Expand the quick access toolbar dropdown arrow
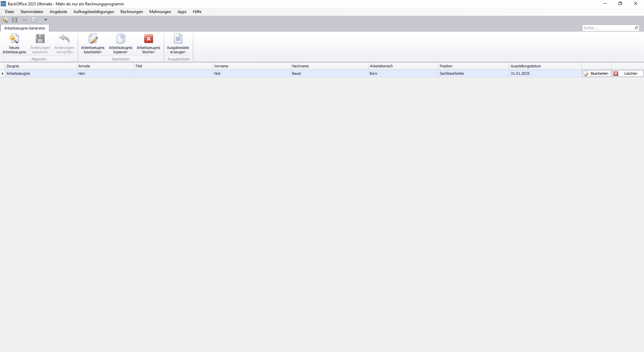This screenshot has height=352, width=644. (46, 20)
